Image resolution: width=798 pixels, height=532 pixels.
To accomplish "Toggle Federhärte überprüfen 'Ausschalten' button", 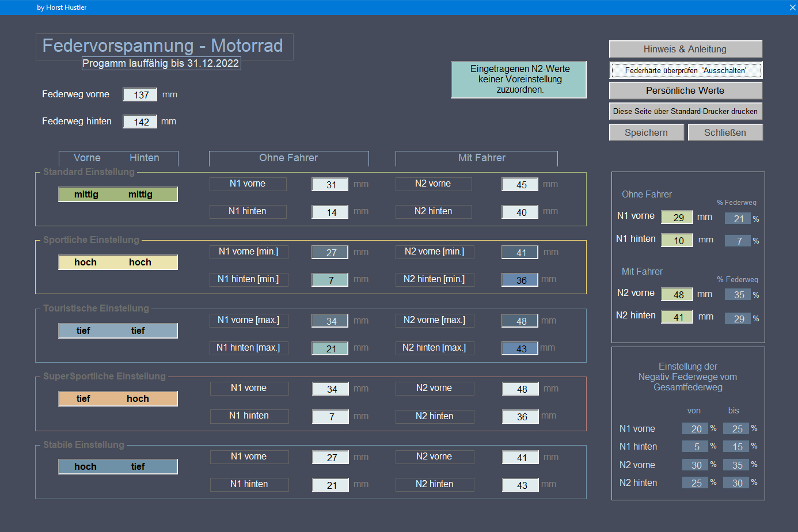I will (x=685, y=70).
